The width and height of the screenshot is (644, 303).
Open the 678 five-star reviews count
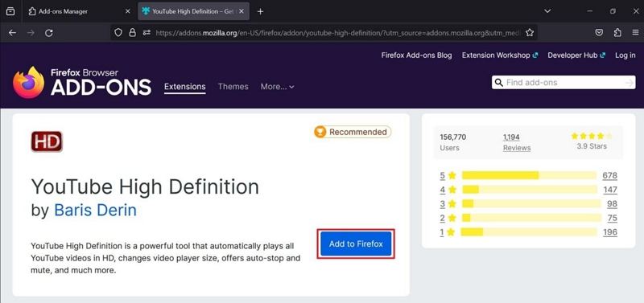tap(610, 175)
